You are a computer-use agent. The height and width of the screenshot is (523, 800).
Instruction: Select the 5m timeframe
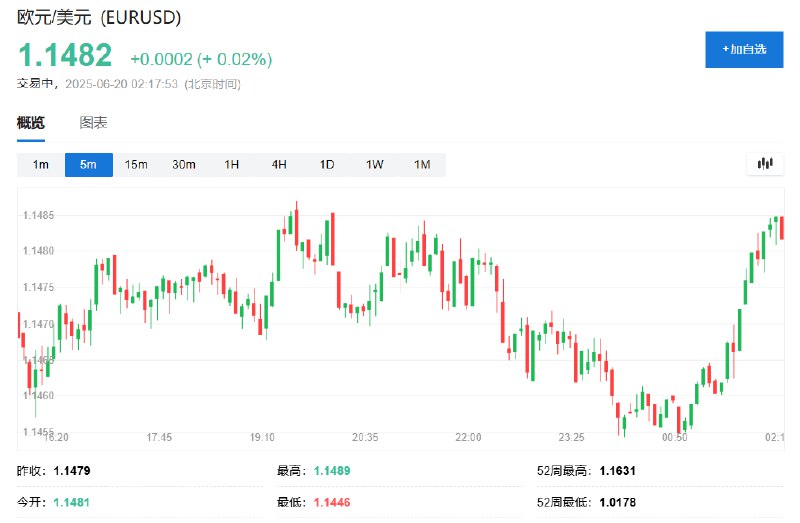click(x=89, y=165)
